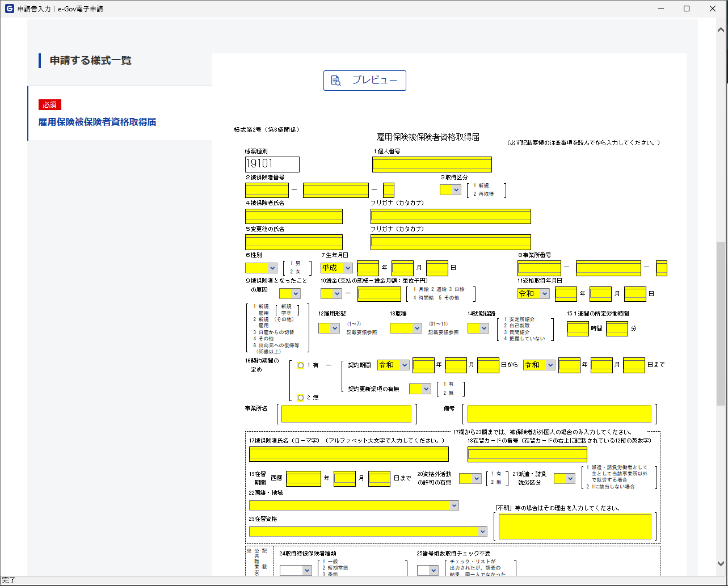
Task: Open the 25 番号複数取得チェック不要 dropdown
Action: click(427, 570)
